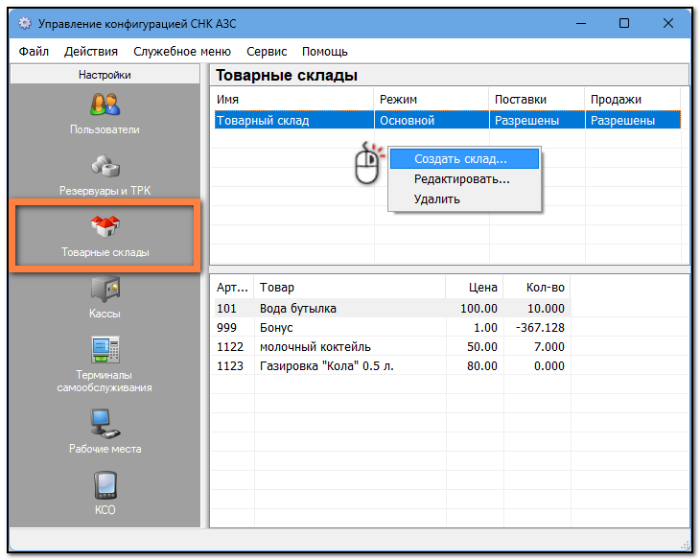Sort by the Арт... column header
Screen dimensions: 700x560
(x=232, y=287)
